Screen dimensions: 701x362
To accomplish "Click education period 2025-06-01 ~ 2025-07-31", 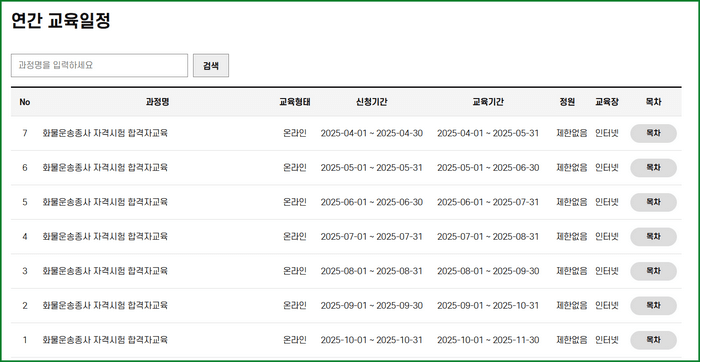I will coord(488,202).
